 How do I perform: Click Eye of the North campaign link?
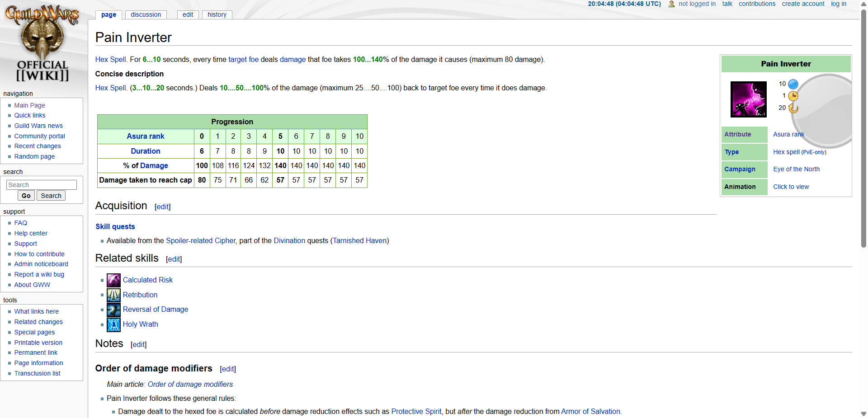(x=796, y=169)
